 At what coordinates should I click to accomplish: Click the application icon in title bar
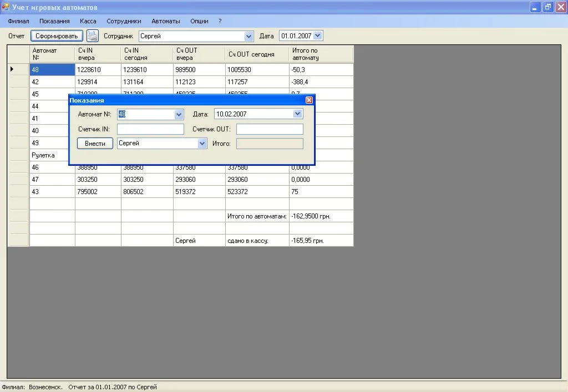pos(6,7)
